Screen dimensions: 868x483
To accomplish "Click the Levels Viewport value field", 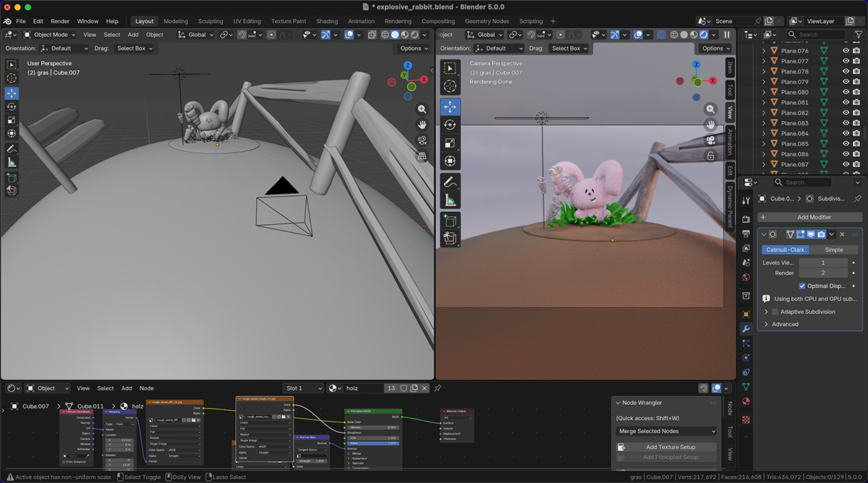I will [x=823, y=262].
